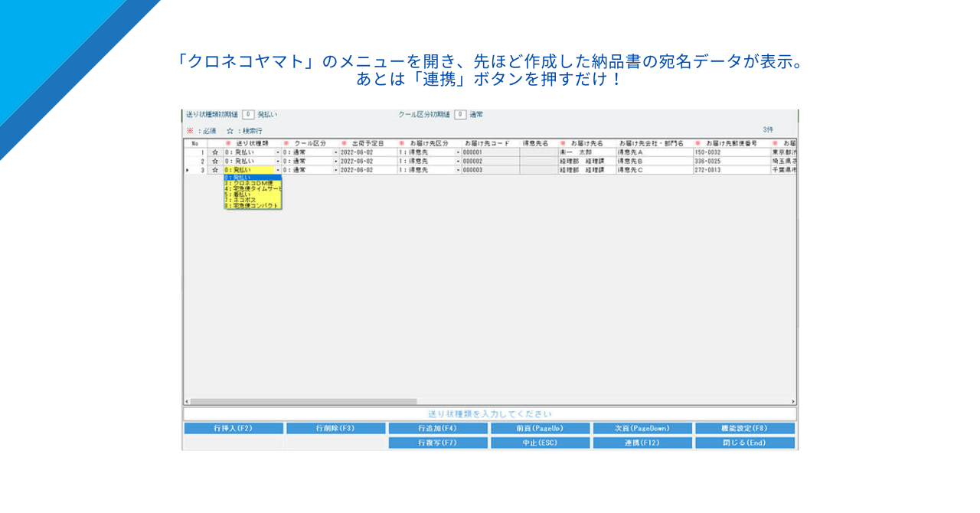Click the company cell '得意先Ｂ'

pos(655,162)
